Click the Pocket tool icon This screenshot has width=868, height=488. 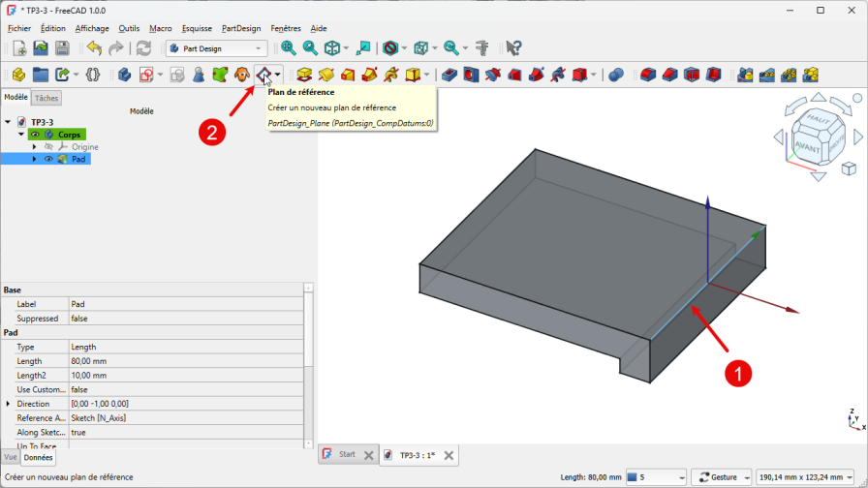(x=449, y=75)
